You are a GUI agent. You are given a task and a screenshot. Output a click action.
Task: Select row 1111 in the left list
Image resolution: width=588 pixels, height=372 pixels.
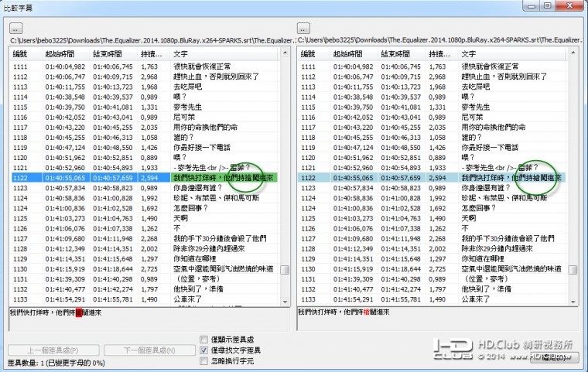pyautogui.click(x=145, y=67)
